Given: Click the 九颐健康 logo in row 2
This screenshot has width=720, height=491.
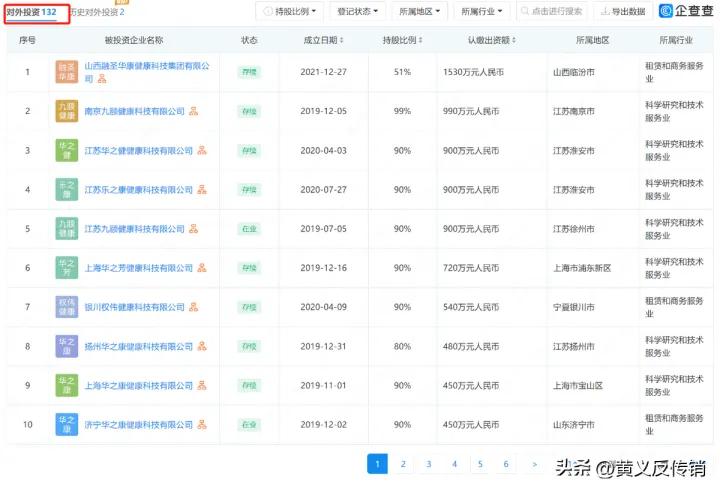Looking at the screenshot, I should 66,111.
